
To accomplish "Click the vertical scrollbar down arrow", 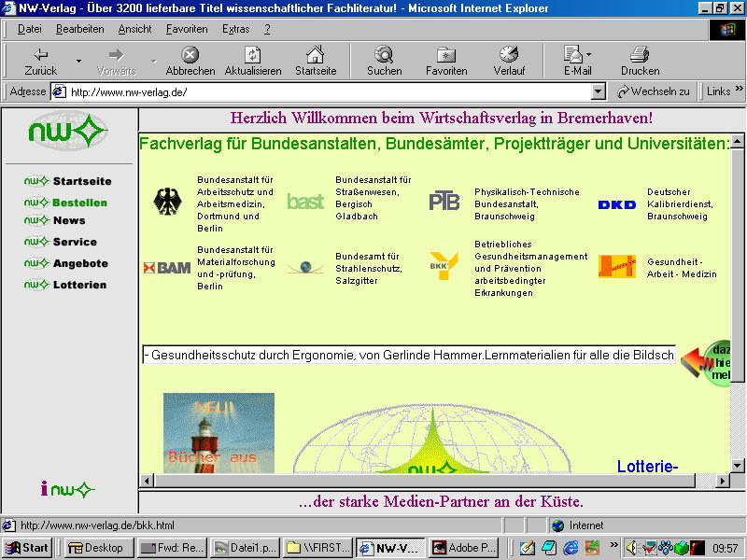I will pos(738,466).
